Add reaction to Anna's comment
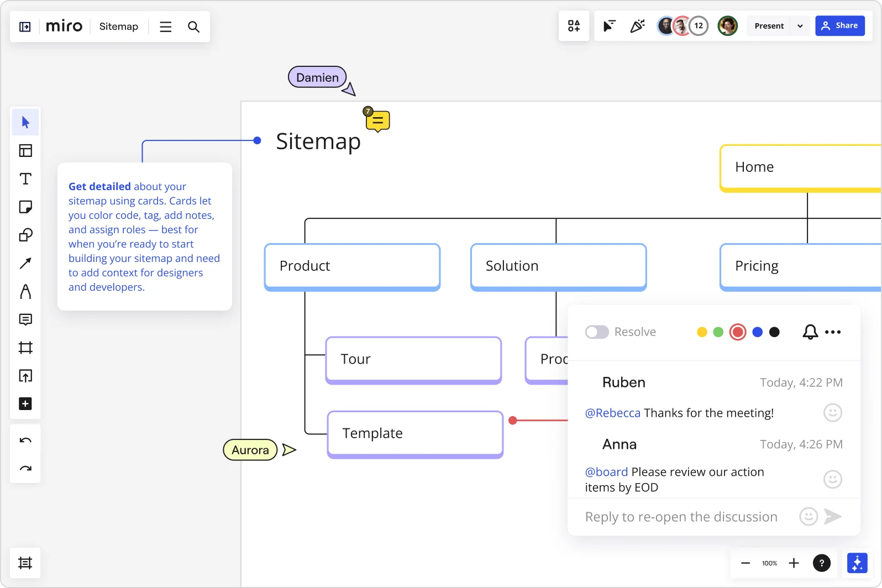The height and width of the screenshot is (588, 882). coord(833,479)
